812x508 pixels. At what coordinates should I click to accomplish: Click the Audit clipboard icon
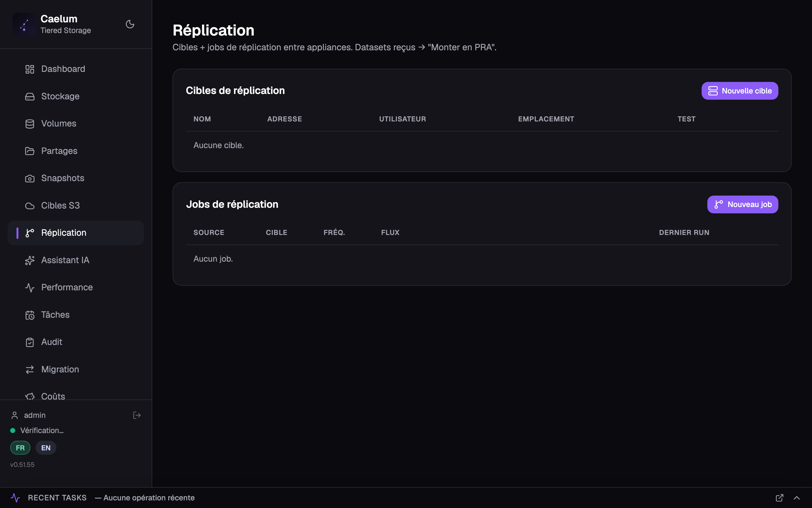[x=30, y=342]
